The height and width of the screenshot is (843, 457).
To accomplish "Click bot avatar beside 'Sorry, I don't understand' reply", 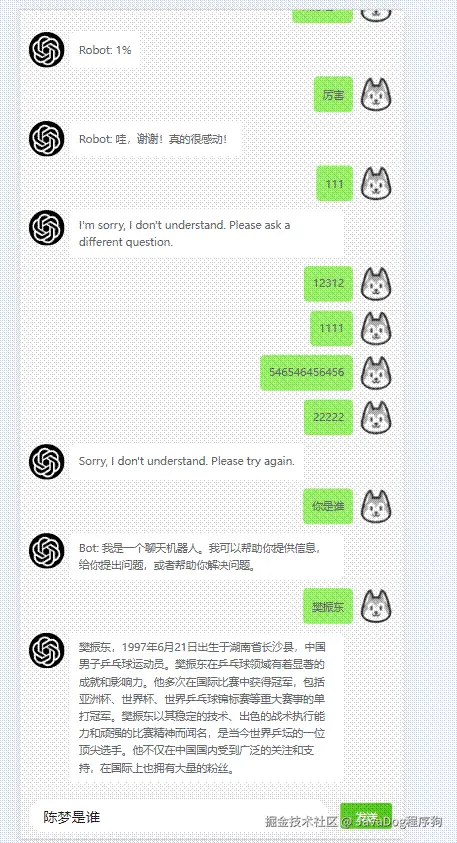I will pos(47,462).
